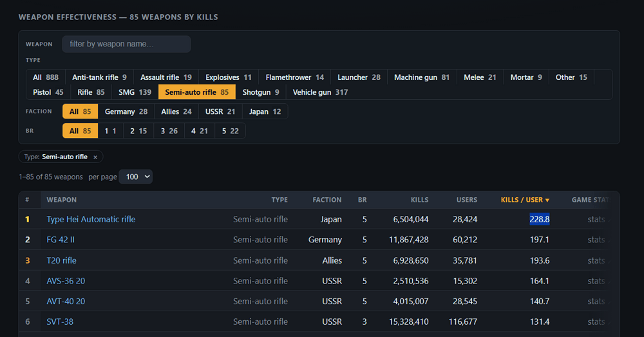The image size is (644, 337).
Task: Sort by FACTION column header
Action: (x=327, y=200)
